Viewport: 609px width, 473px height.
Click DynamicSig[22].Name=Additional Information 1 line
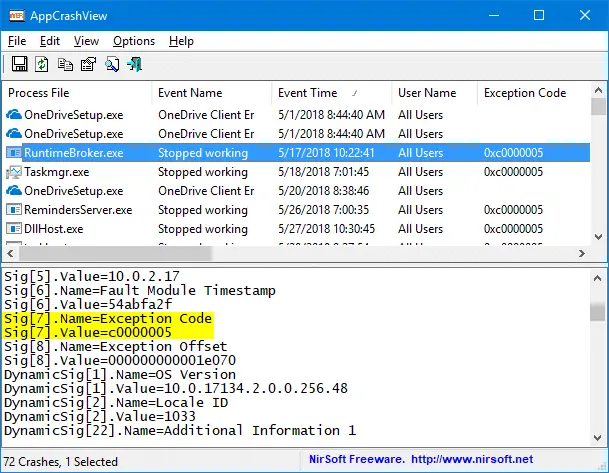tap(180, 430)
